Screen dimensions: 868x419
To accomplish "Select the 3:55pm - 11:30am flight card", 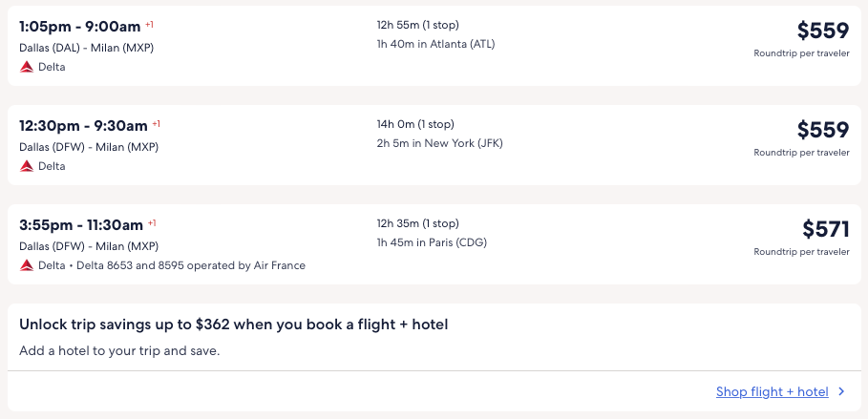I will pos(239,243).
